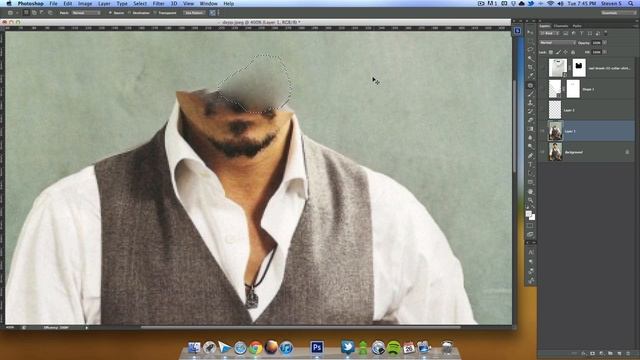
Task: Select the Crop tool
Action: click(530, 67)
